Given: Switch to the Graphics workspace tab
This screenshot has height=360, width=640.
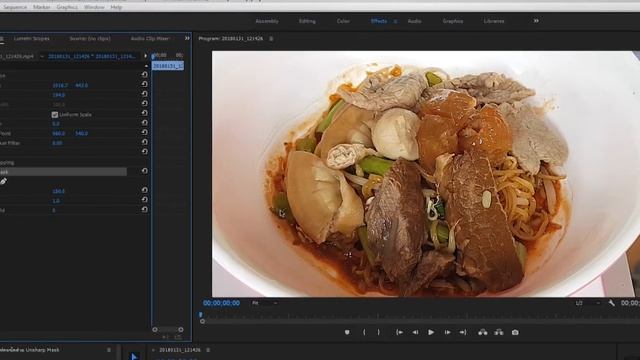Looking at the screenshot, I should [453, 21].
